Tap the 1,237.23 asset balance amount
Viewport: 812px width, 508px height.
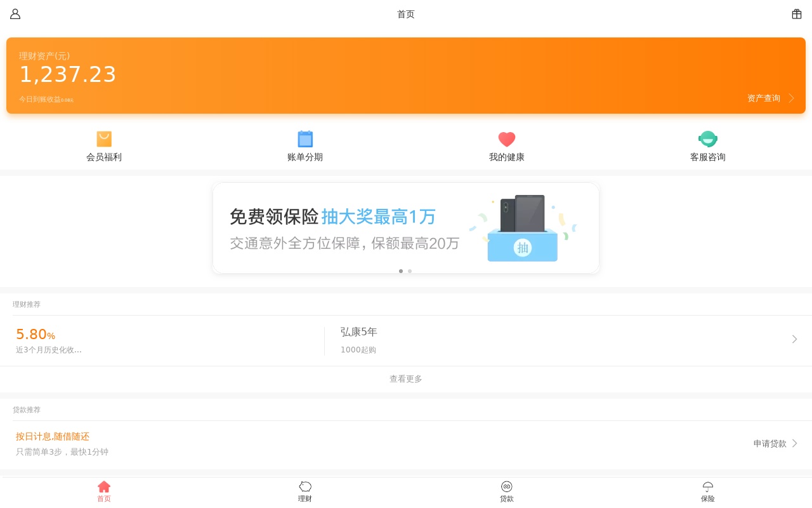tap(68, 75)
